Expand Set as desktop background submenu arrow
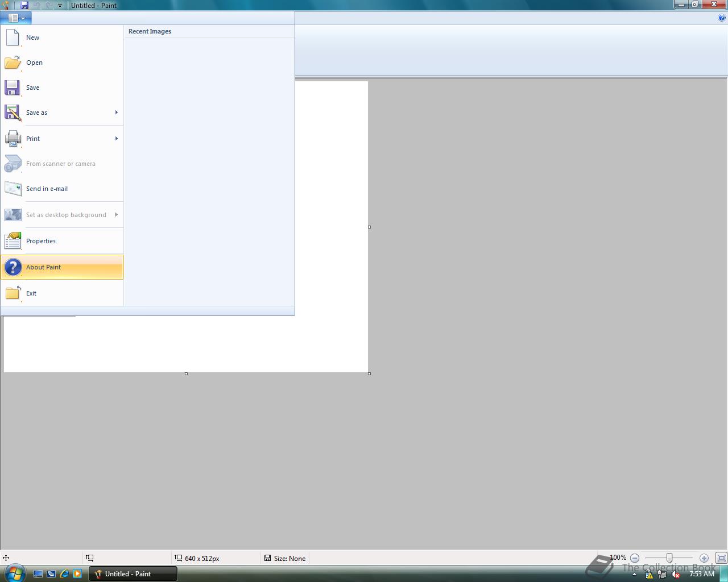Image resolution: width=728 pixels, height=582 pixels. click(117, 215)
